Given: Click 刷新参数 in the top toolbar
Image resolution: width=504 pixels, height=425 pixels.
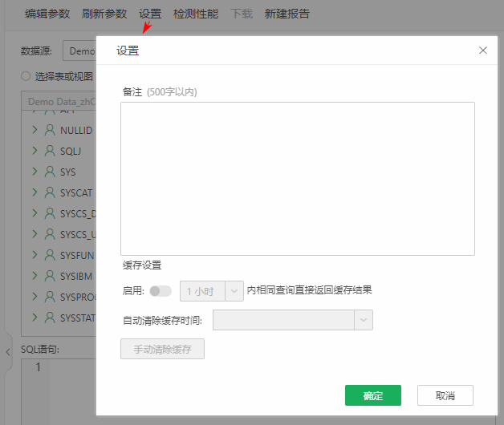Looking at the screenshot, I should point(104,14).
